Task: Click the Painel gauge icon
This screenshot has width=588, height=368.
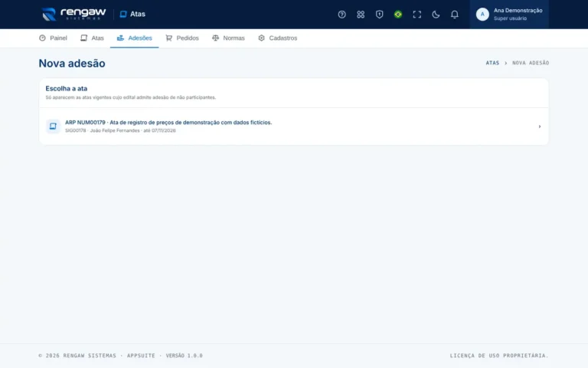Action: [42, 38]
